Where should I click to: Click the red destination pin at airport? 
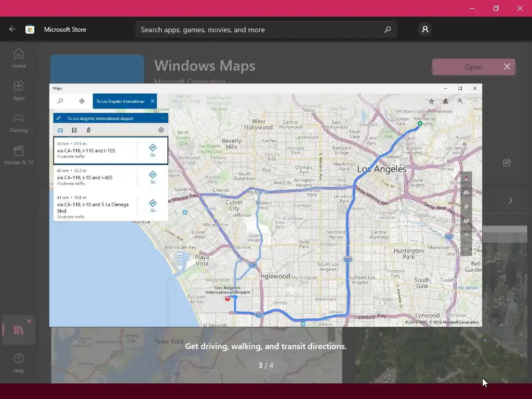click(228, 299)
